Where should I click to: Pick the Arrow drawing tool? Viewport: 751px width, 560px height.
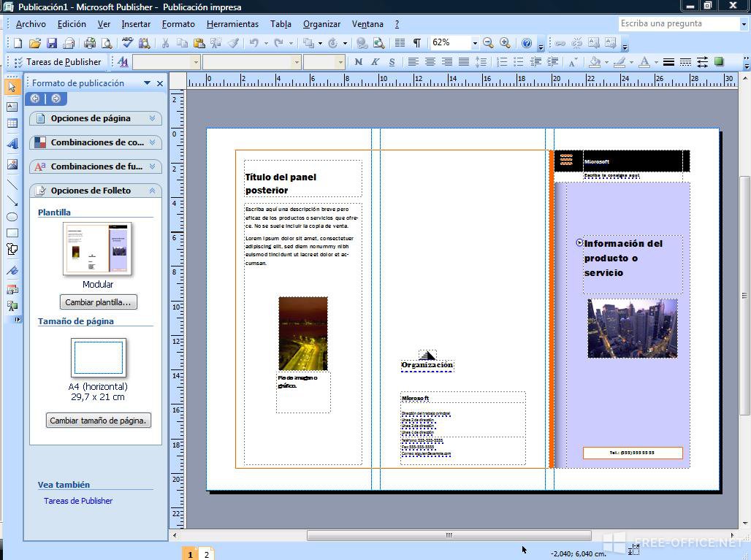[12, 201]
